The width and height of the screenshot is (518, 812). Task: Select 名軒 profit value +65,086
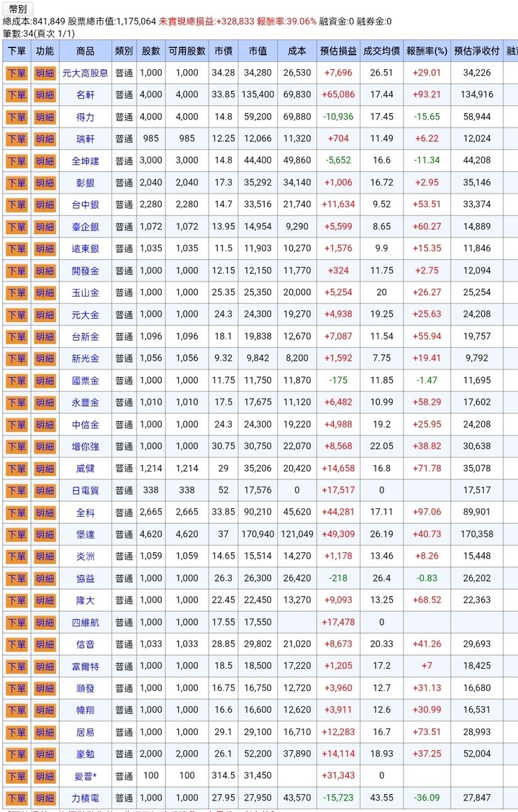tap(338, 95)
